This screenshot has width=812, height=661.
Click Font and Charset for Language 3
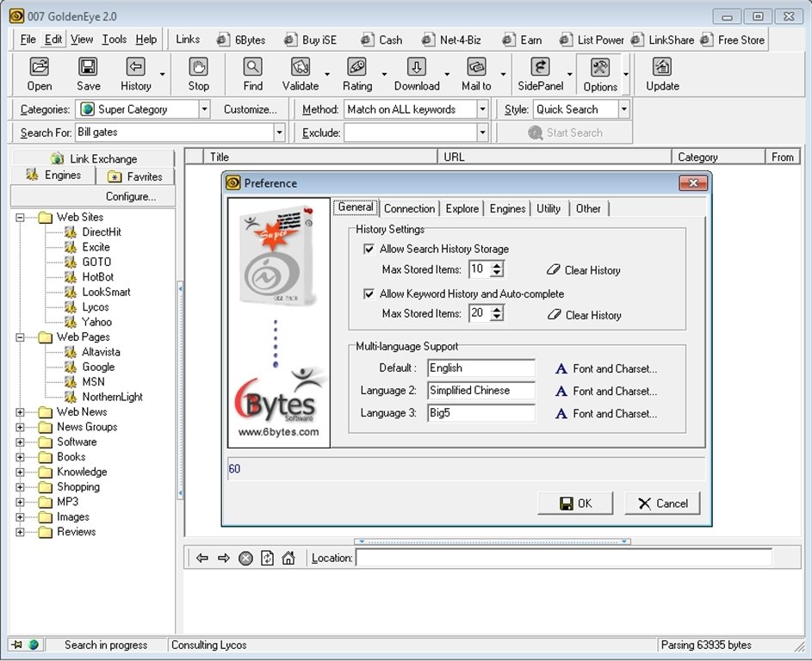pyautogui.click(x=606, y=414)
